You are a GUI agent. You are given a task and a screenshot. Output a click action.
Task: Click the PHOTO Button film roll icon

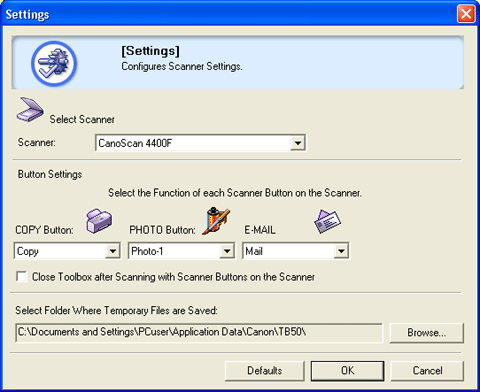(x=216, y=221)
